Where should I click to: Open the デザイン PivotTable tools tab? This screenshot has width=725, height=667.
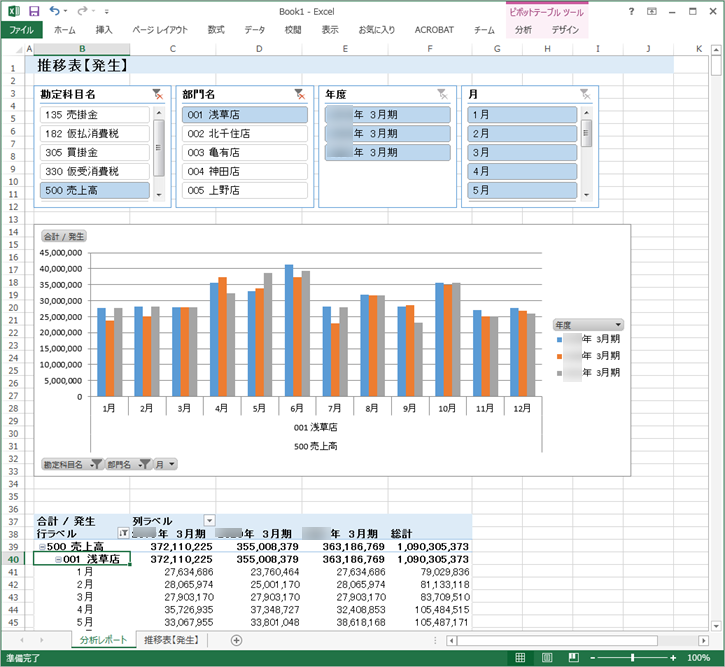(565, 30)
